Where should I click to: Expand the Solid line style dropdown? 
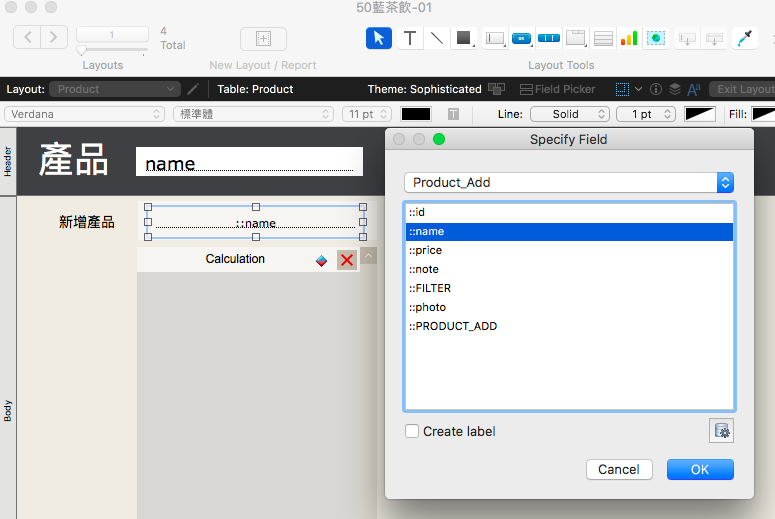(570, 114)
